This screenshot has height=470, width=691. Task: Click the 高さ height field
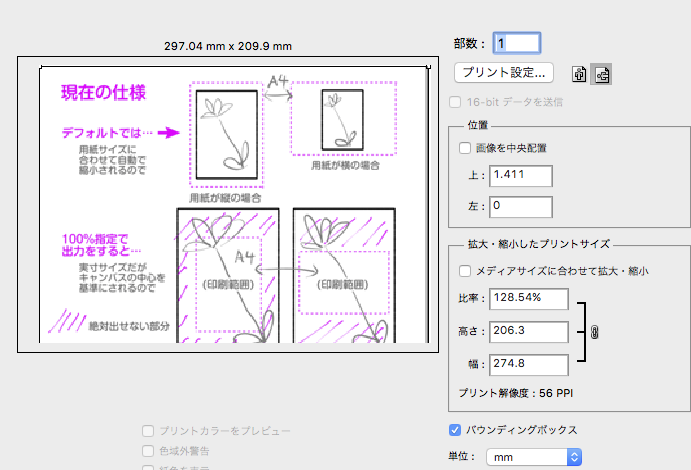[x=529, y=332]
